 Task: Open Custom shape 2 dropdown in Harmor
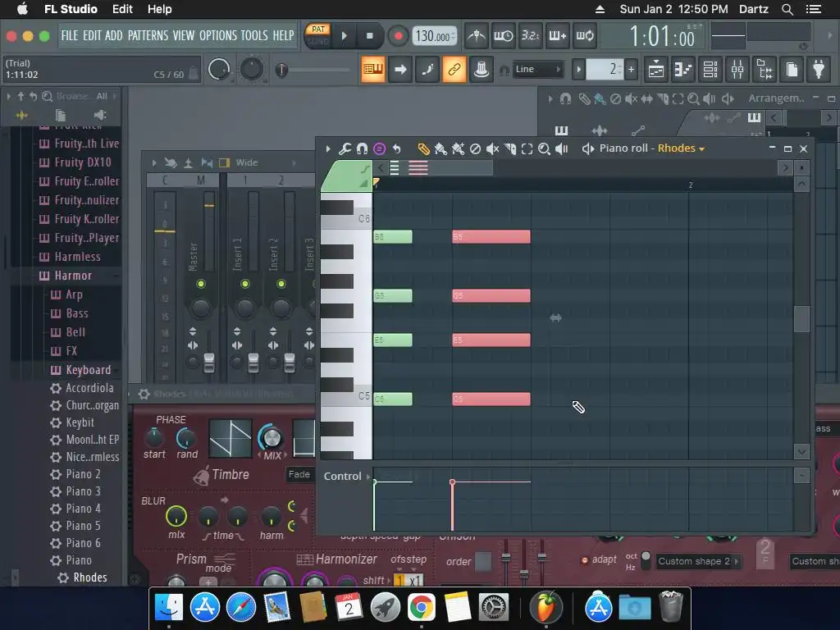click(x=698, y=561)
